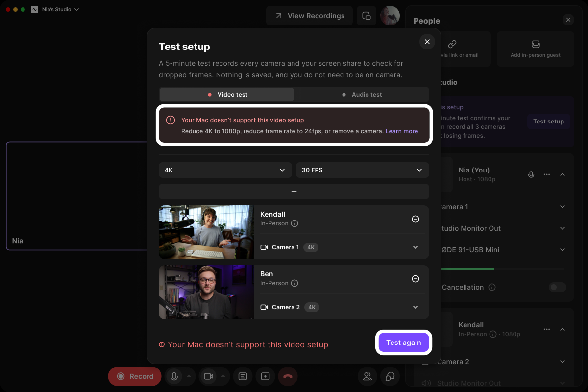Click the info icon beside Kendall's In-Person label
Viewport: 588px width, 392px height.
coord(294,223)
